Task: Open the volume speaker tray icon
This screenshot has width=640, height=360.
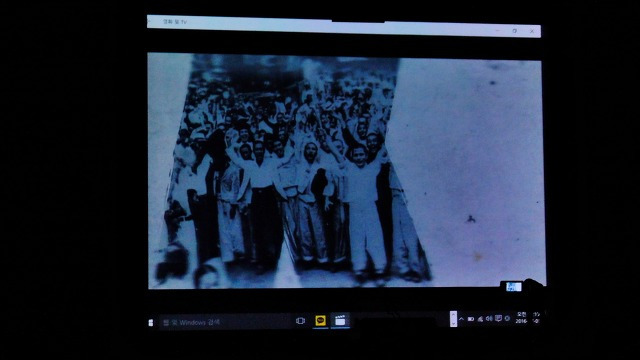Action: [489, 318]
